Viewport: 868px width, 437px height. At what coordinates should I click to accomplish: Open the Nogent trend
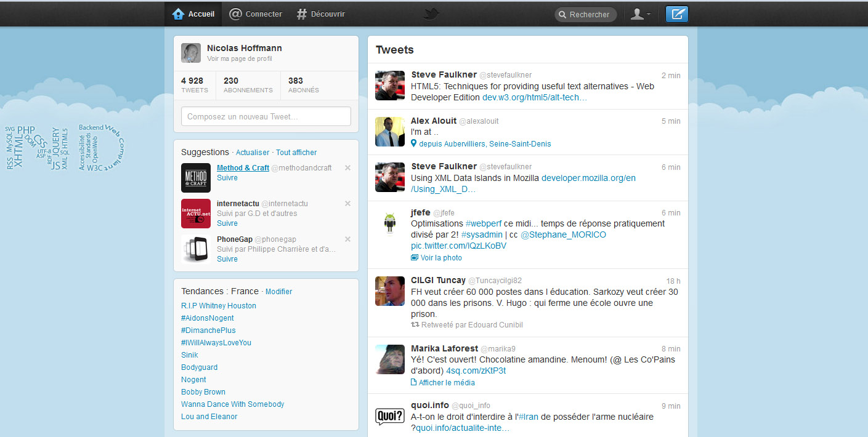[193, 380]
